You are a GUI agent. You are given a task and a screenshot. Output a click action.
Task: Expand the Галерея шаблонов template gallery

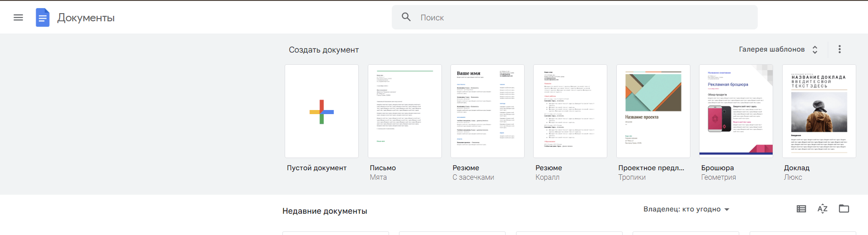[x=779, y=49]
